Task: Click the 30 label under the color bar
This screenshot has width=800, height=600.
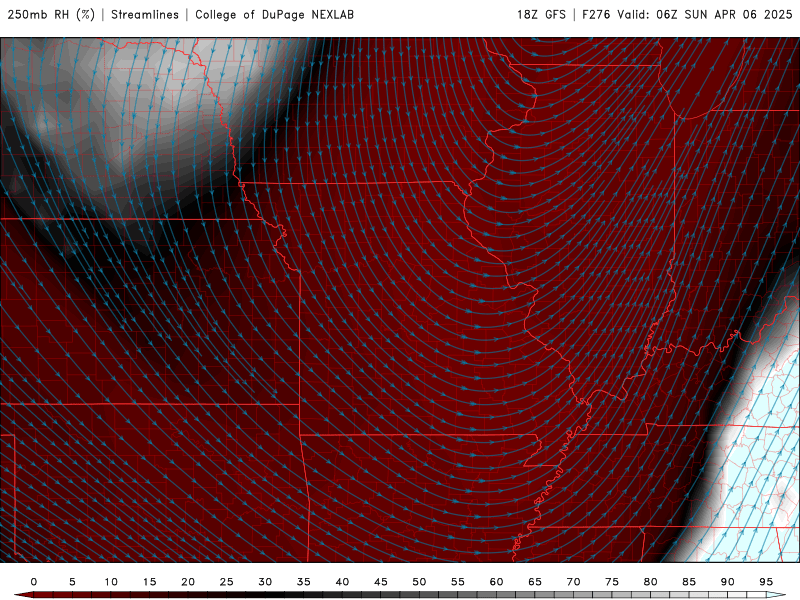Action: (265, 582)
